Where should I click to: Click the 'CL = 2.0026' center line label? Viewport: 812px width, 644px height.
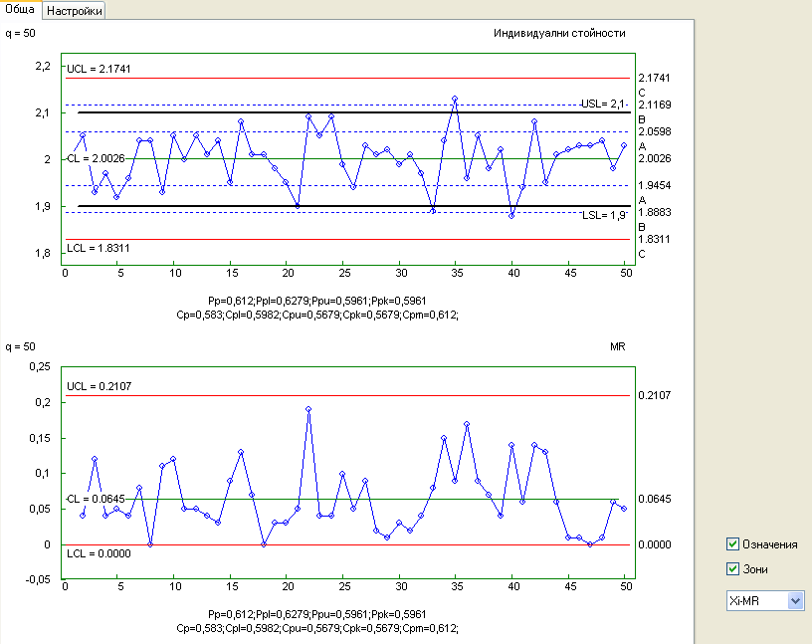(99, 158)
